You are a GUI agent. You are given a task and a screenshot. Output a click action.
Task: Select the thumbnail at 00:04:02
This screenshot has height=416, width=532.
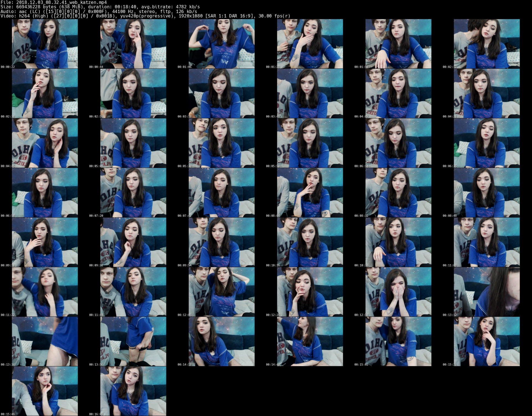398,93
